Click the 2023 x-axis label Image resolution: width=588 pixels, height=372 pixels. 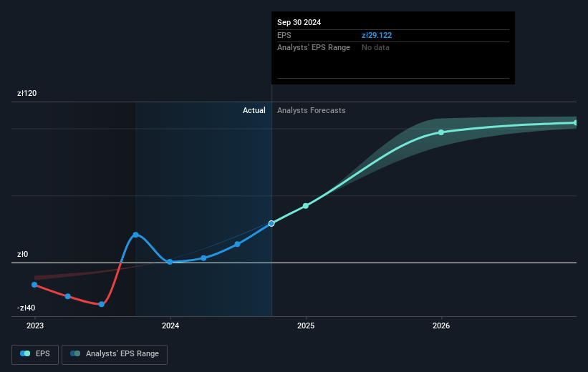tap(35, 326)
